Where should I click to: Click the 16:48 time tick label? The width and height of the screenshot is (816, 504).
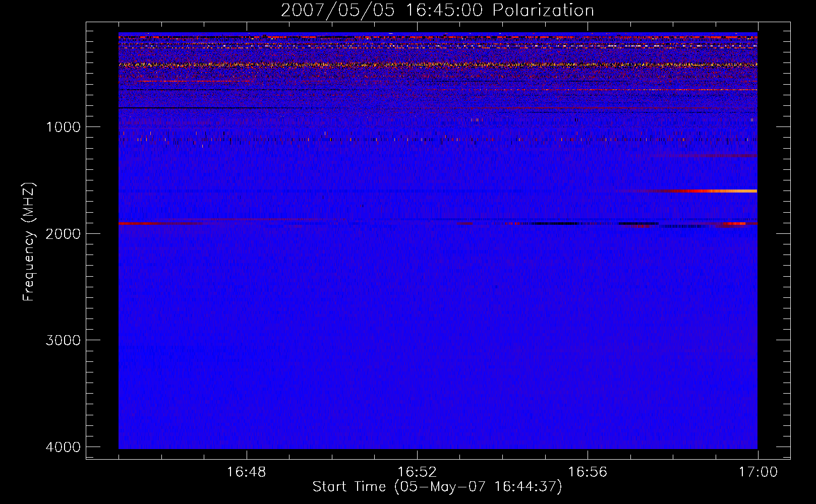coord(247,472)
